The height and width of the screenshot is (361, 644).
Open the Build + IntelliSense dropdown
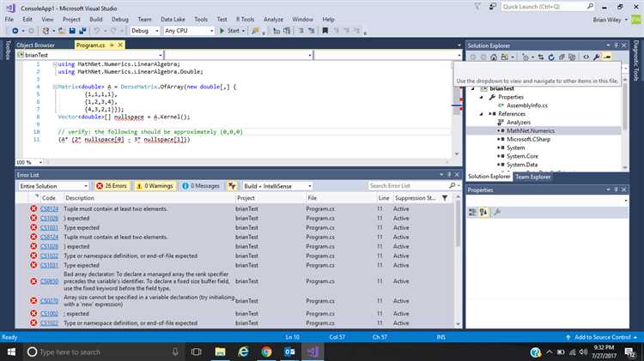tap(277, 186)
